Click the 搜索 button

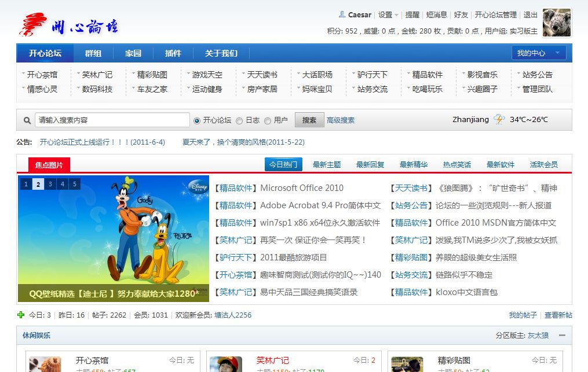(x=309, y=120)
